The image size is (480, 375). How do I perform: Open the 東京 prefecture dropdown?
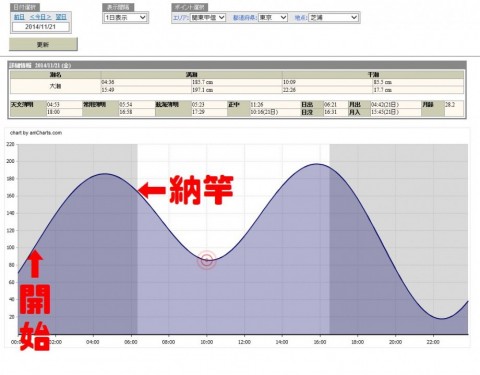pos(273,17)
